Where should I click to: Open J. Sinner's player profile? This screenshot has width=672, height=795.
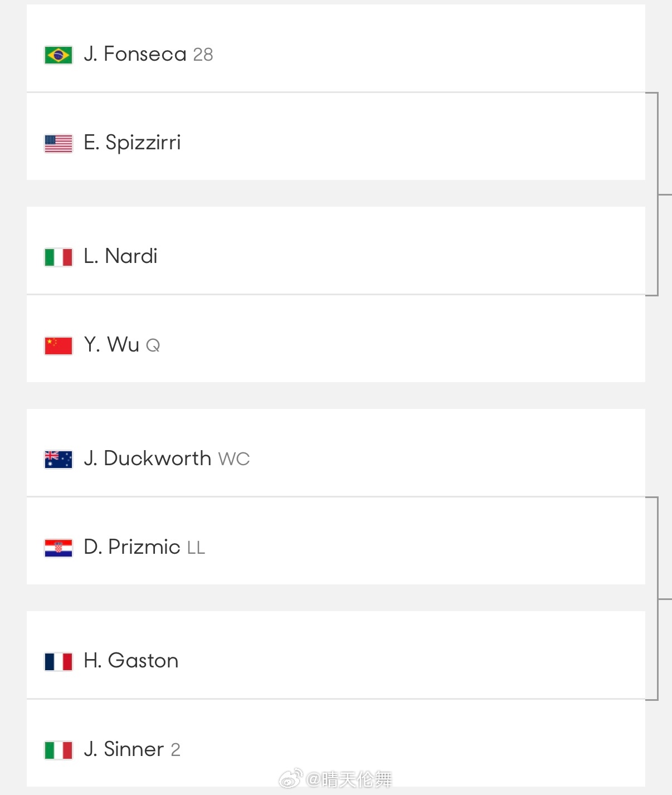[x=124, y=749]
